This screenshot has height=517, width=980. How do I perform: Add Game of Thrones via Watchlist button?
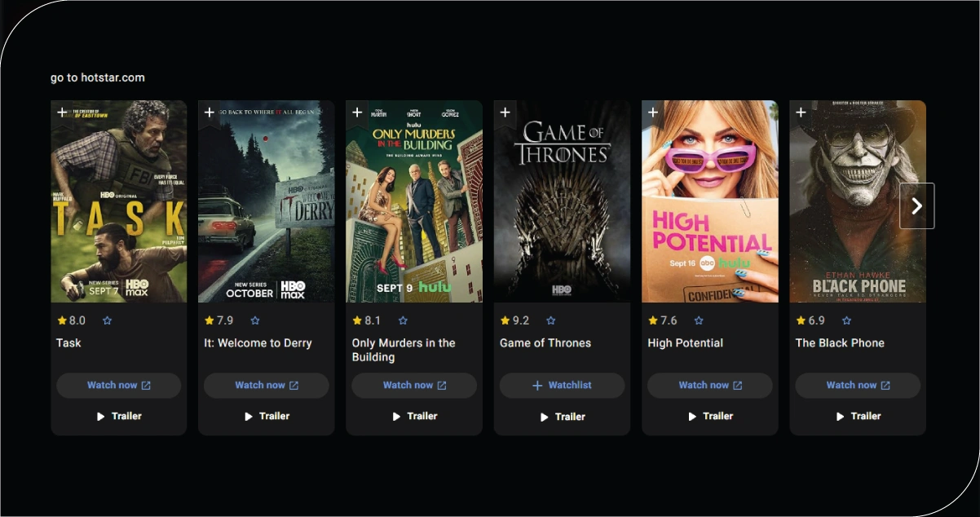click(x=563, y=386)
